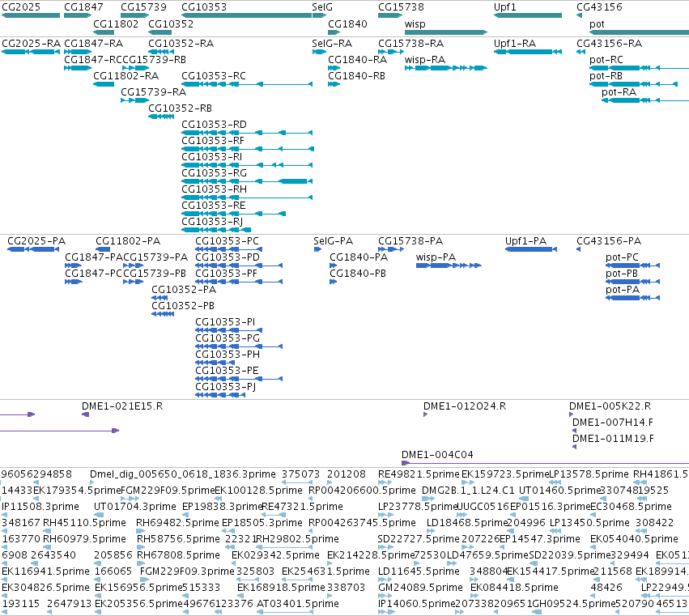689x616 pixels.
Task: Select BAC end DME1-005K22.R
Action: (610, 406)
